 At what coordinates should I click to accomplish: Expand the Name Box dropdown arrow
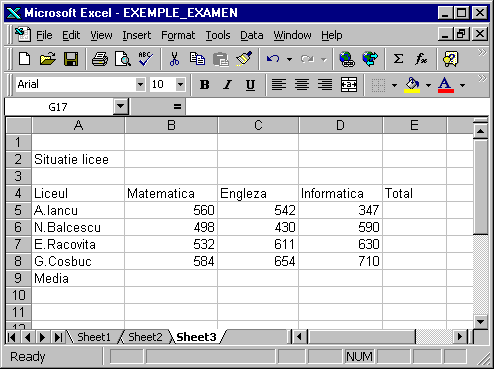tap(120, 107)
